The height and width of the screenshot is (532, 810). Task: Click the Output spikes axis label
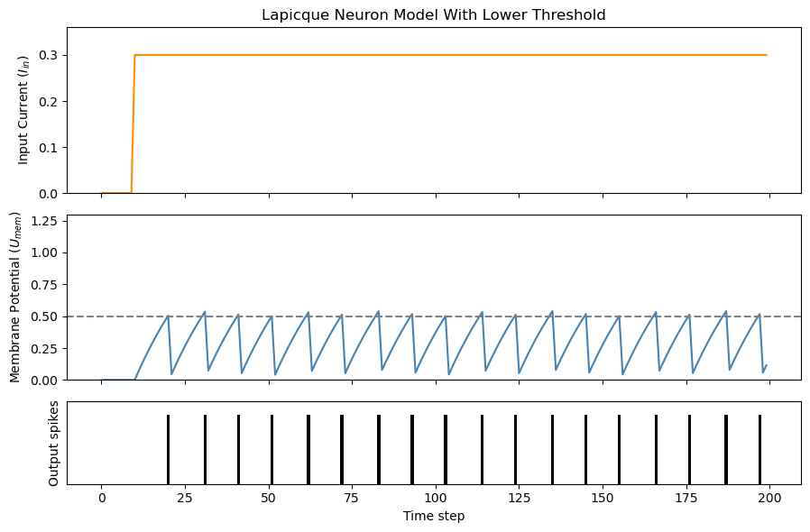click(53, 443)
